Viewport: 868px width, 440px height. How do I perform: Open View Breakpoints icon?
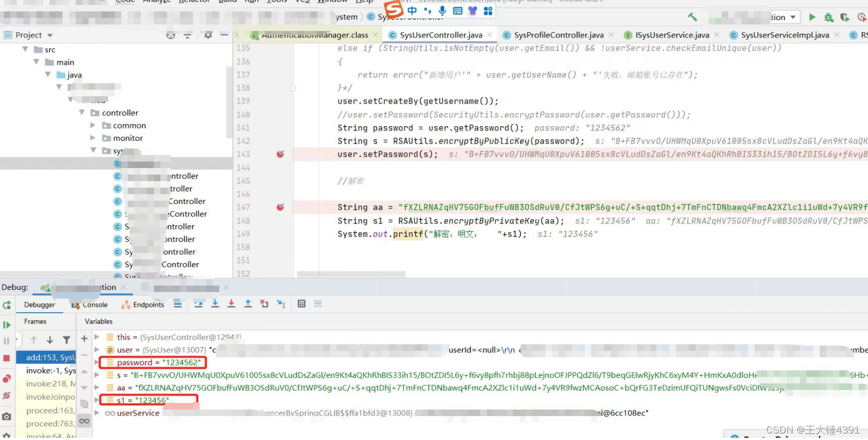(x=7, y=378)
